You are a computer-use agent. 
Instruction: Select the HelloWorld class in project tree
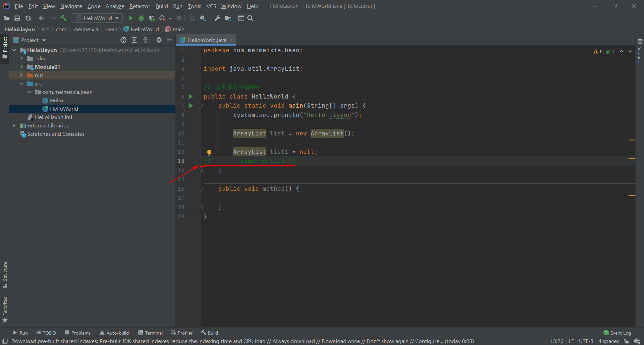pyautogui.click(x=64, y=109)
